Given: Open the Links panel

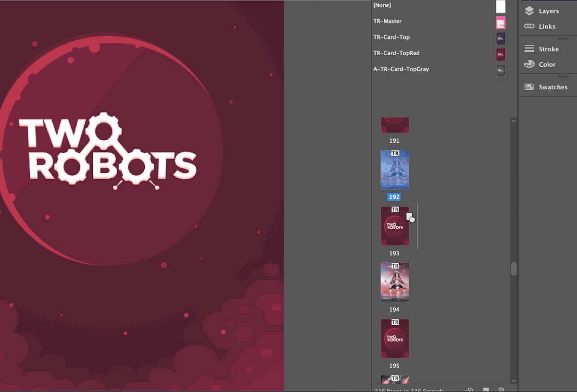Looking at the screenshot, I should tap(547, 26).
